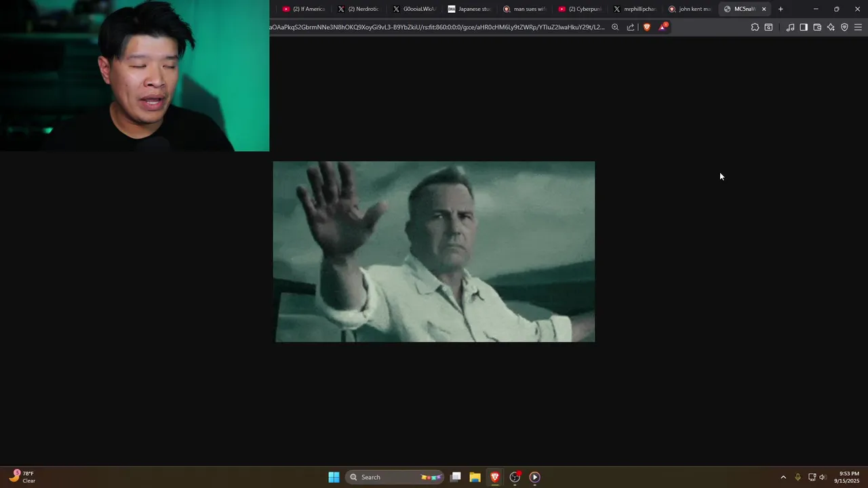Open File Explorer from taskbar
Image resolution: width=868 pixels, height=488 pixels.
coord(475,477)
